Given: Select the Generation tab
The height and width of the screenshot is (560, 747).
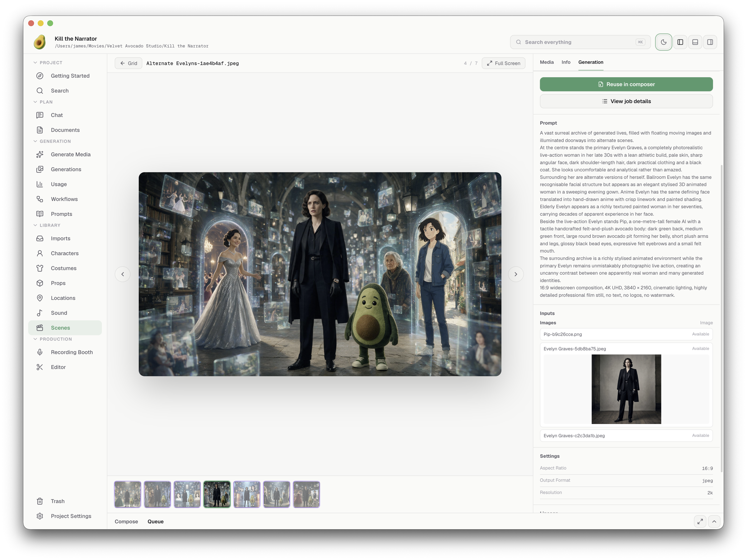Looking at the screenshot, I should (x=591, y=62).
